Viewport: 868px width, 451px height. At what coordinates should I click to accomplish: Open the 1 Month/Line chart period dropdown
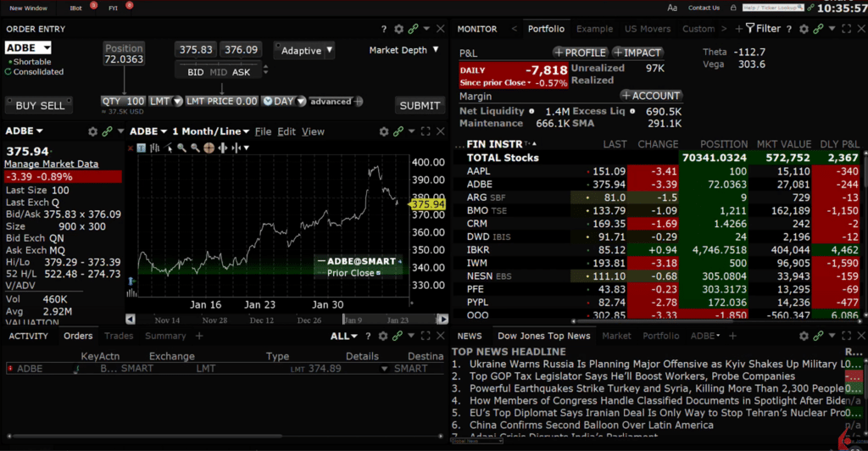(x=210, y=131)
